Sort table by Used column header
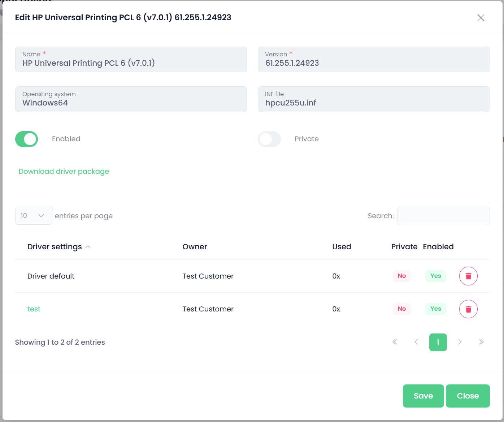Image resolution: width=504 pixels, height=422 pixels. click(x=342, y=247)
